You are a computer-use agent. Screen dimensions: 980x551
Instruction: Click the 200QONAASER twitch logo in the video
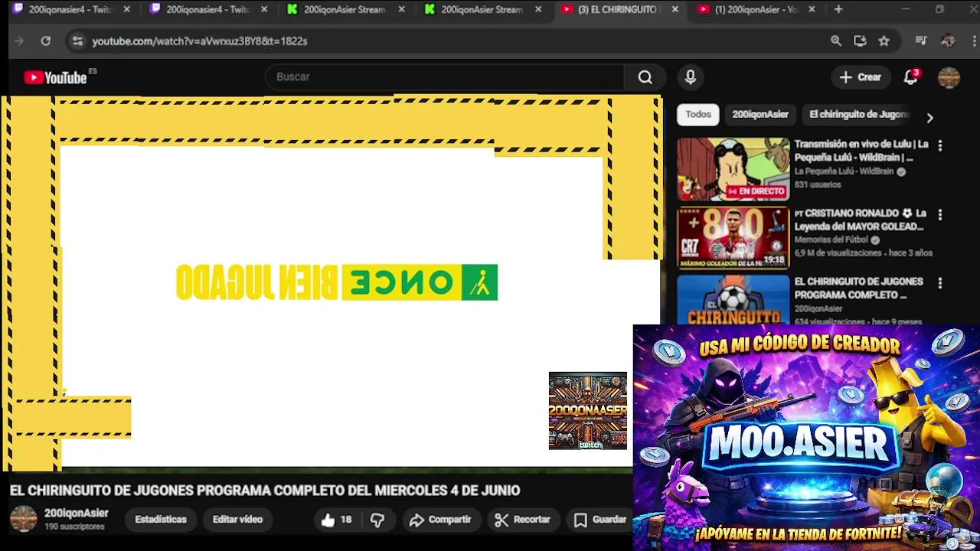point(588,411)
